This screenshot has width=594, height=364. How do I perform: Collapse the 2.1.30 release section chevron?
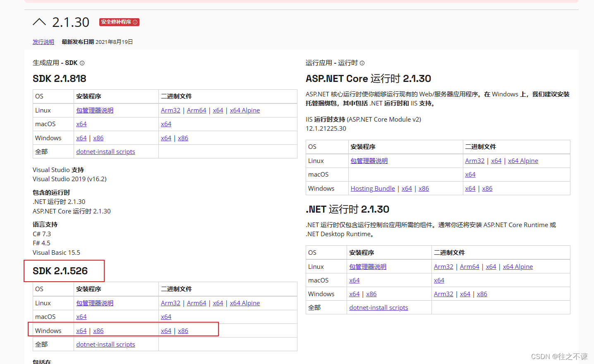(x=39, y=22)
